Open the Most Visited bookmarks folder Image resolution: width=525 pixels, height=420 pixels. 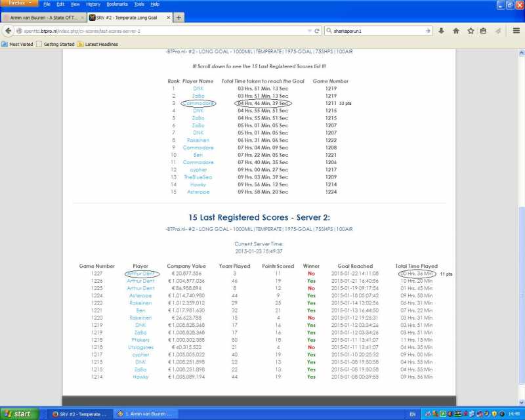[19, 44]
